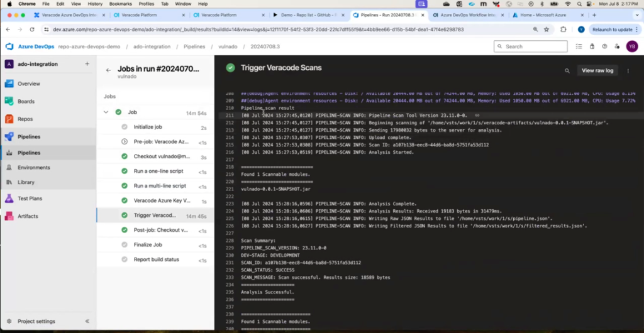Image resolution: width=644 pixels, height=333 pixels.
Task: Click log line 211 Pipeline Scan Tool Version
Action: pyautogui.click(x=429, y=116)
